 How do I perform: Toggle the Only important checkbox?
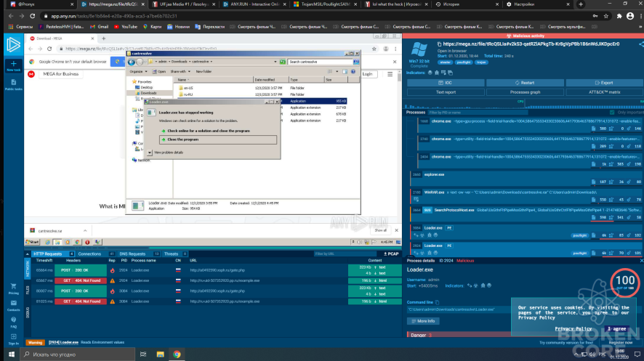612,113
